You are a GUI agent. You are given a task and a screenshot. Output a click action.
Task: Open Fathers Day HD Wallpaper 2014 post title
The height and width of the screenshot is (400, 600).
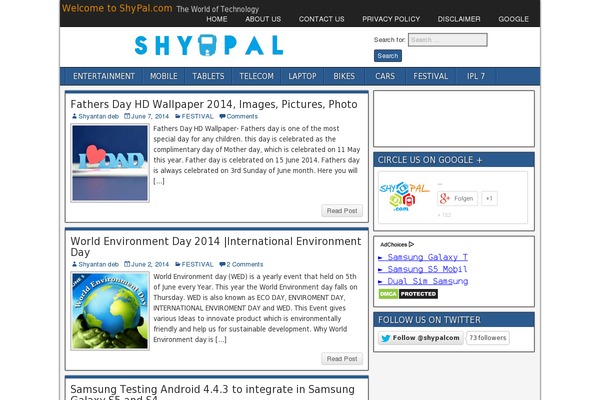coord(214,104)
